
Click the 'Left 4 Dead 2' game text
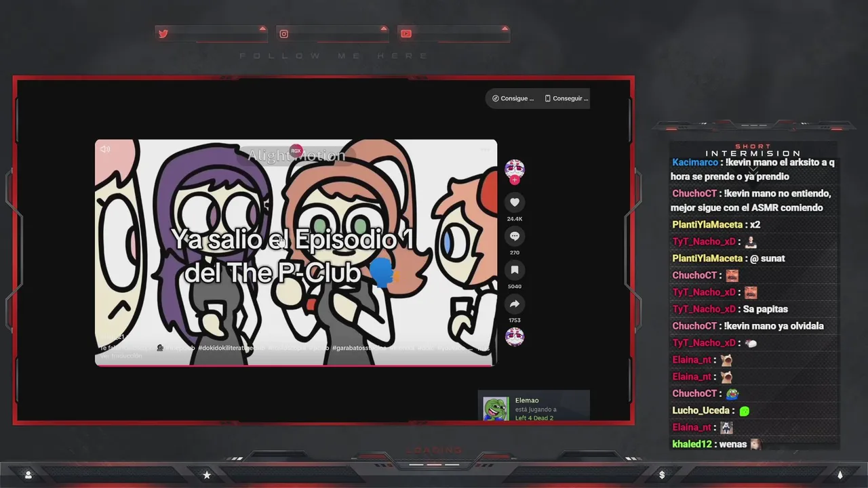point(534,418)
